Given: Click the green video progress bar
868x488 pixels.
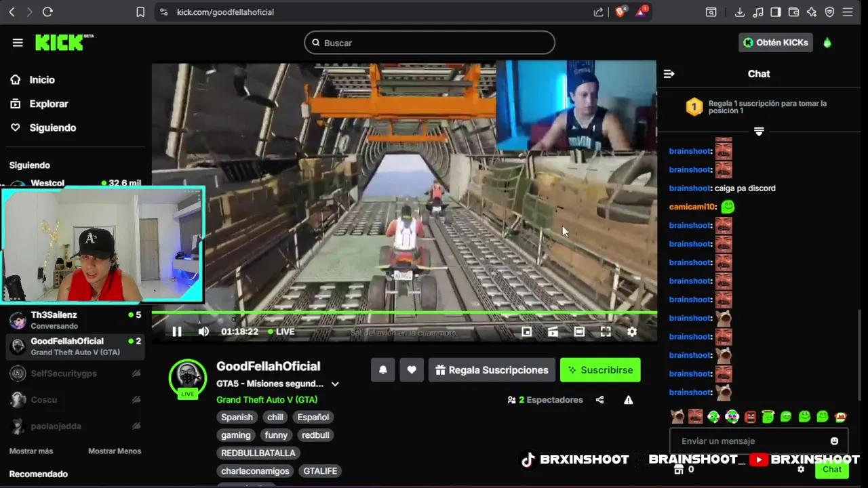Looking at the screenshot, I should click(404, 312).
